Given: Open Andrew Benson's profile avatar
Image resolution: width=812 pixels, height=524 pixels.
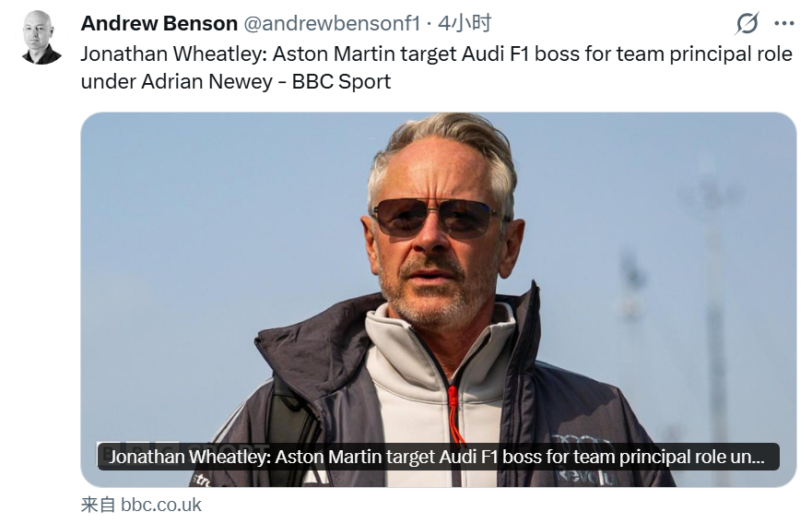Looking at the screenshot, I should (x=41, y=38).
